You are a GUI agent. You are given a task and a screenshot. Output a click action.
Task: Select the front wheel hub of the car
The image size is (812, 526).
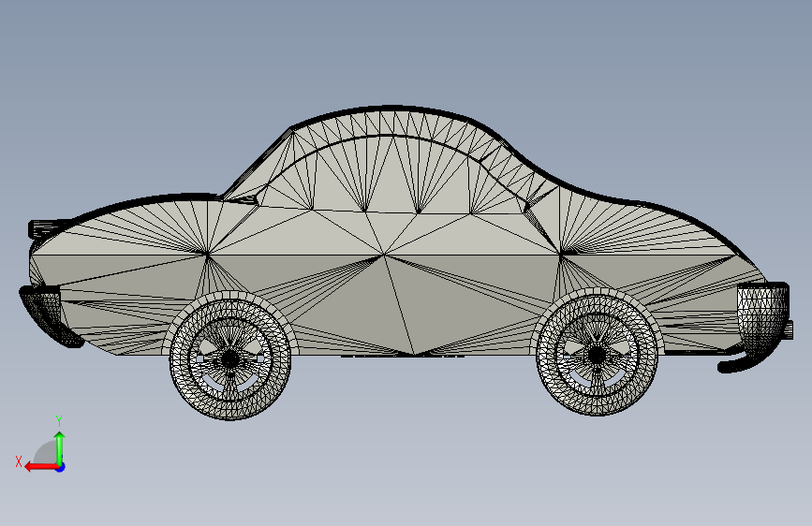[x=230, y=358]
